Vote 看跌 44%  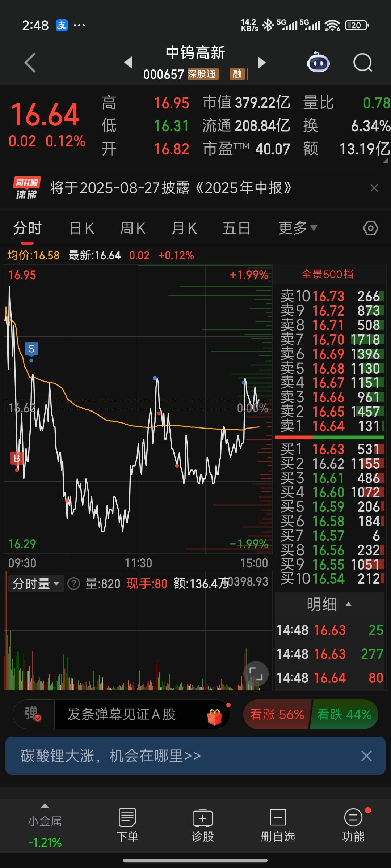click(x=344, y=714)
